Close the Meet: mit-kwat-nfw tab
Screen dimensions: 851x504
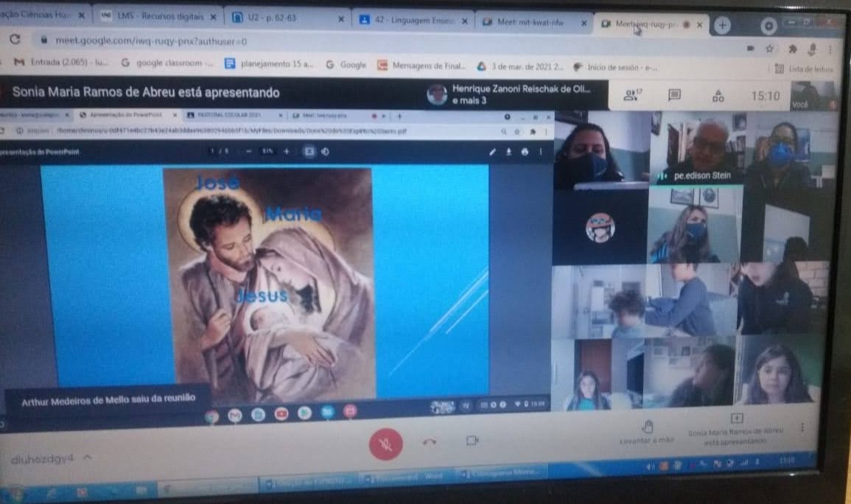[x=584, y=23]
